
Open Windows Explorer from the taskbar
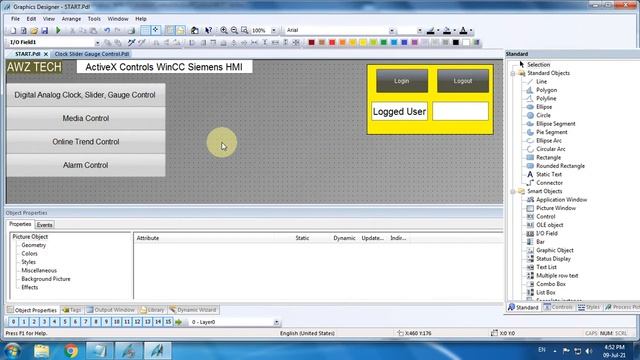(x=42, y=351)
